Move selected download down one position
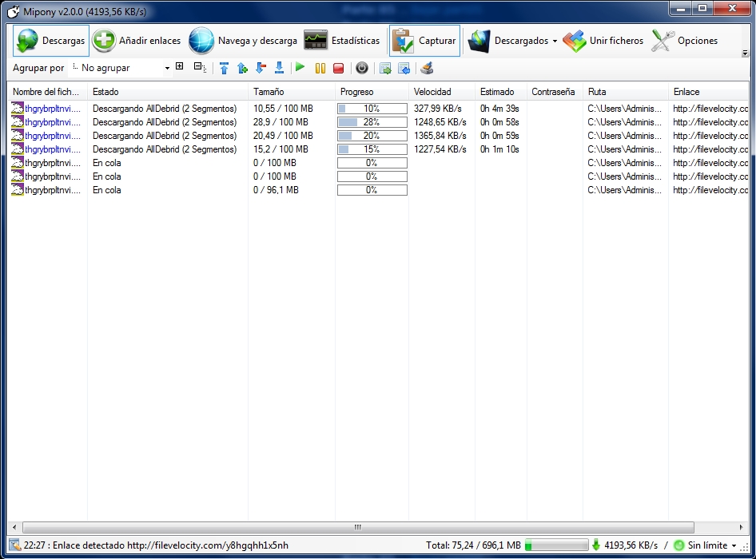The width and height of the screenshot is (756, 559). (x=261, y=69)
